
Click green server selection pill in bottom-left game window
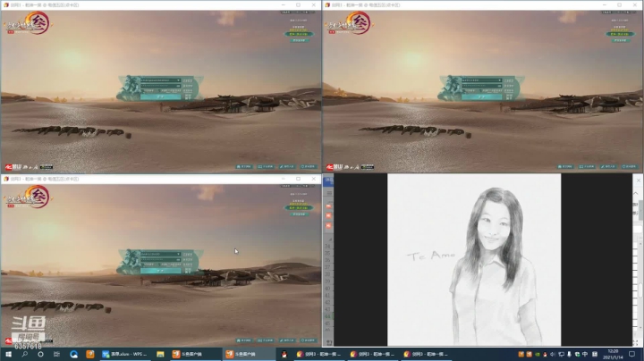(x=299, y=207)
